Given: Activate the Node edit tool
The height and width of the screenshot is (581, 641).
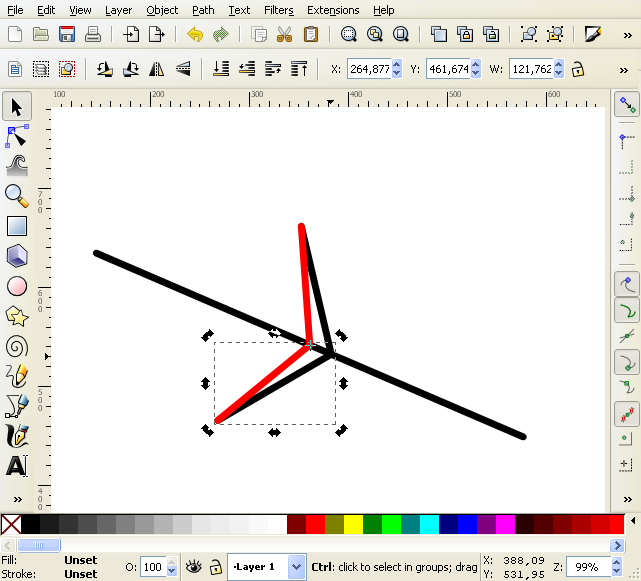Looking at the screenshot, I should click(17, 137).
